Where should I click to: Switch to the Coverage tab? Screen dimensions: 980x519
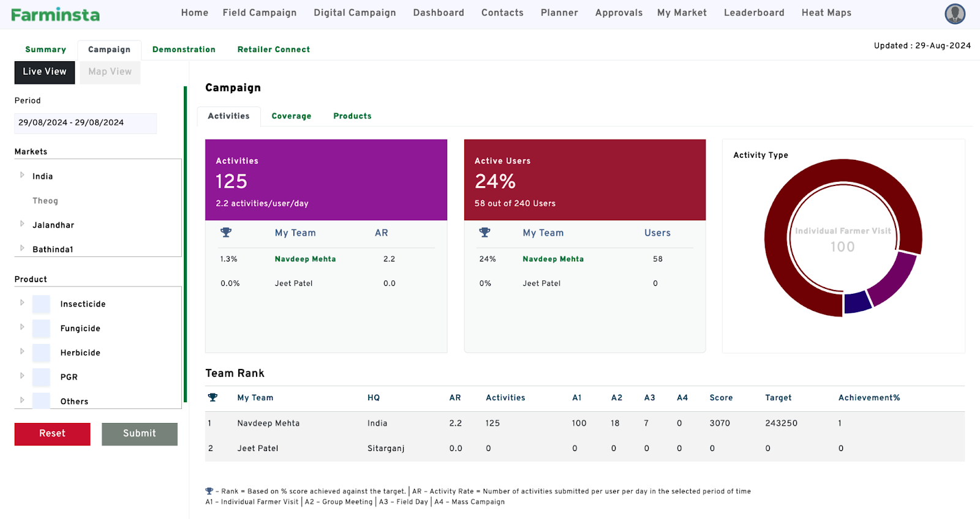point(291,116)
